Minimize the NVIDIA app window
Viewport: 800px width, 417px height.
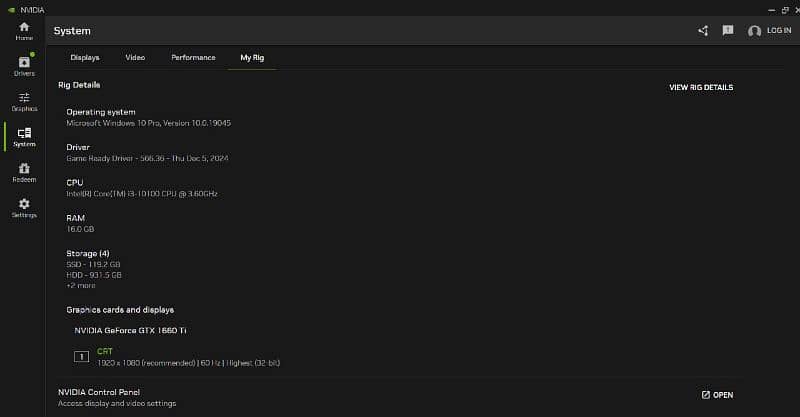[x=771, y=10]
